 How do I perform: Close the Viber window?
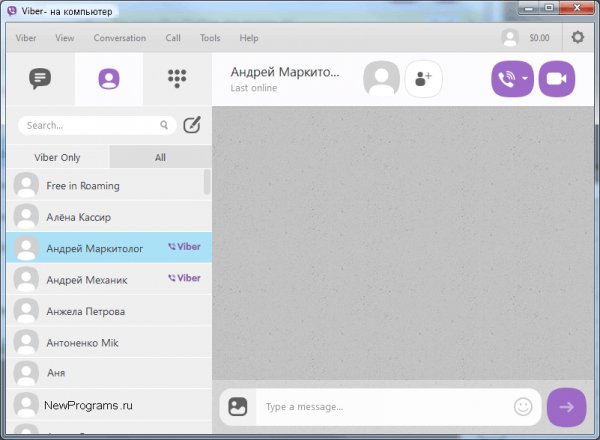point(577,8)
